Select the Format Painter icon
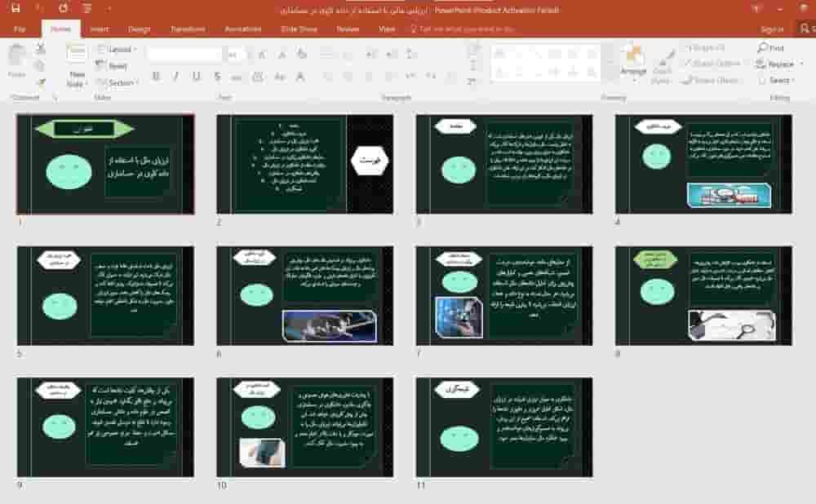This screenshot has width=816, height=504. tap(41, 82)
